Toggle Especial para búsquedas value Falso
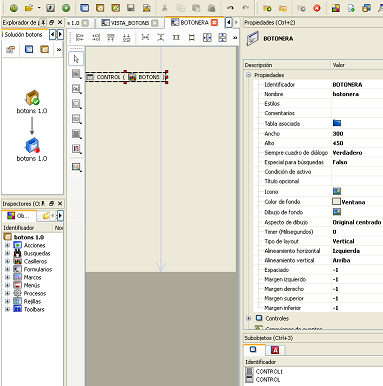This screenshot has width=383, height=386. click(357, 162)
